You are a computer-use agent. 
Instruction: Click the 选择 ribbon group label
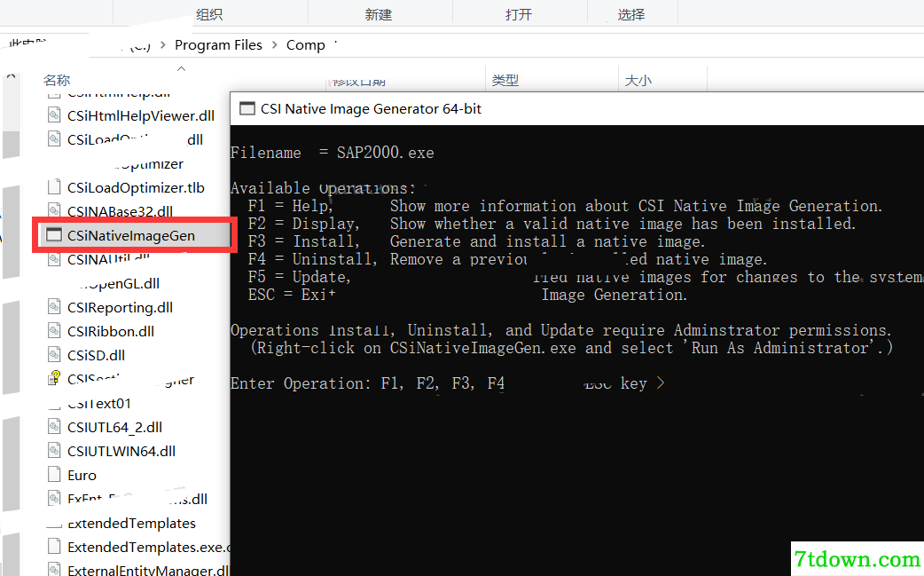pyautogui.click(x=631, y=15)
